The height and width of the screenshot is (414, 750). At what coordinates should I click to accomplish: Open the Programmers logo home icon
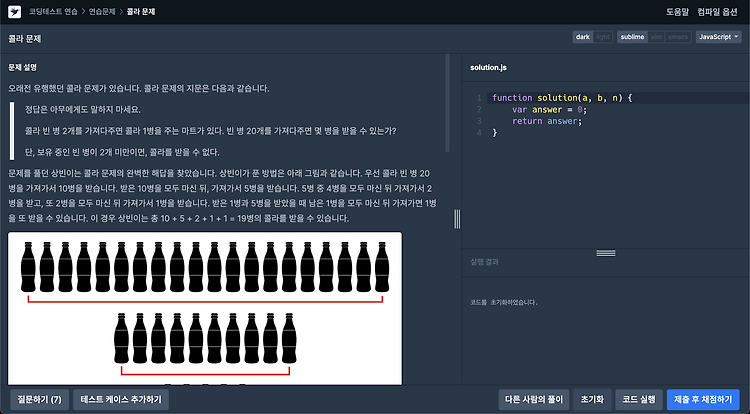[14, 11]
